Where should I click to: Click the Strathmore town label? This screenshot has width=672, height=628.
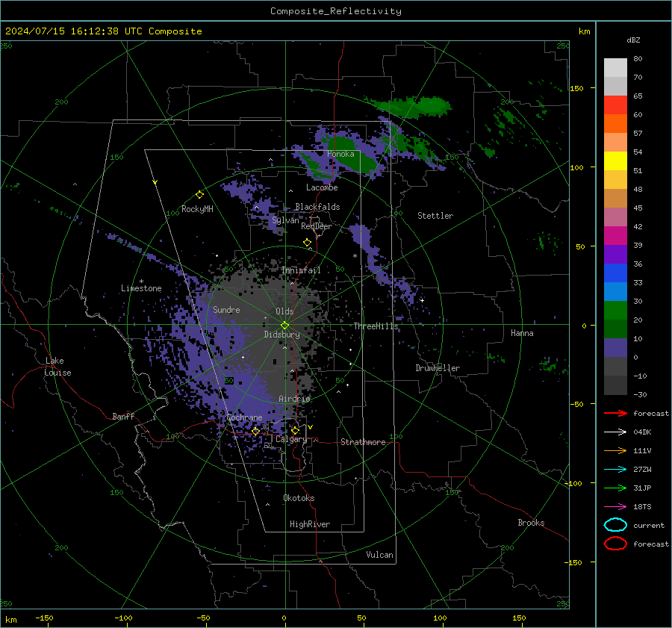tap(363, 442)
